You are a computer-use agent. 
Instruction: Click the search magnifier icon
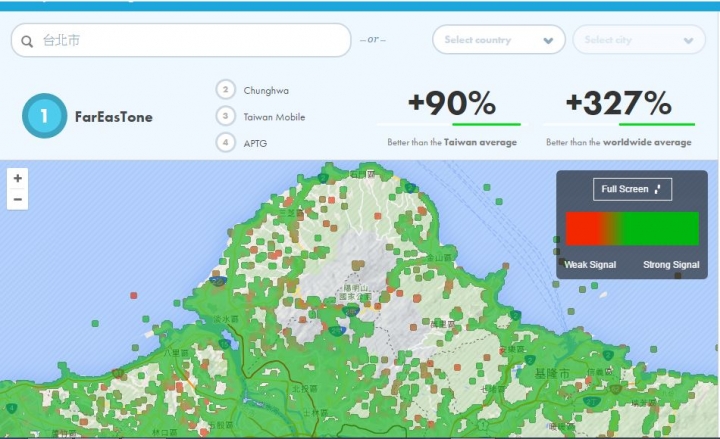(x=27, y=41)
